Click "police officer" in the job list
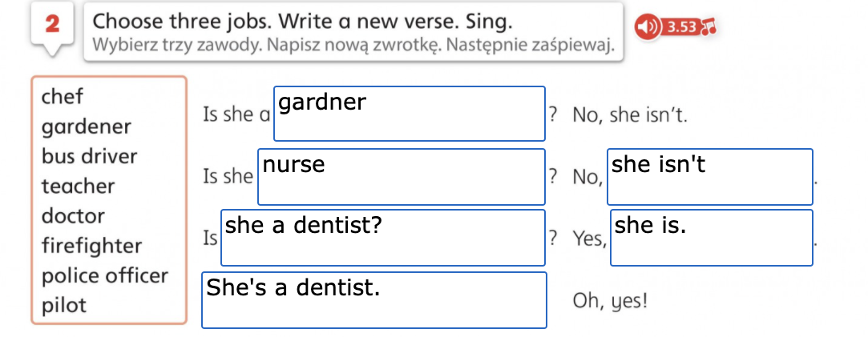The image size is (868, 337). [x=105, y=276]
